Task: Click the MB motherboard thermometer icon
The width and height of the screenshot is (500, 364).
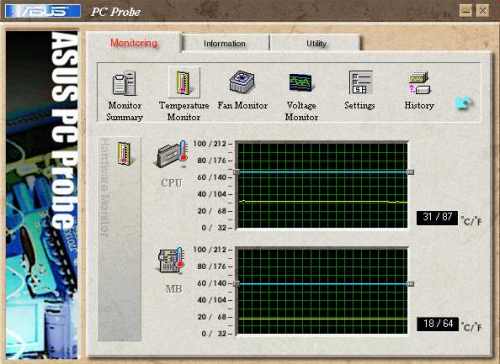Action: tap(171, 260)
